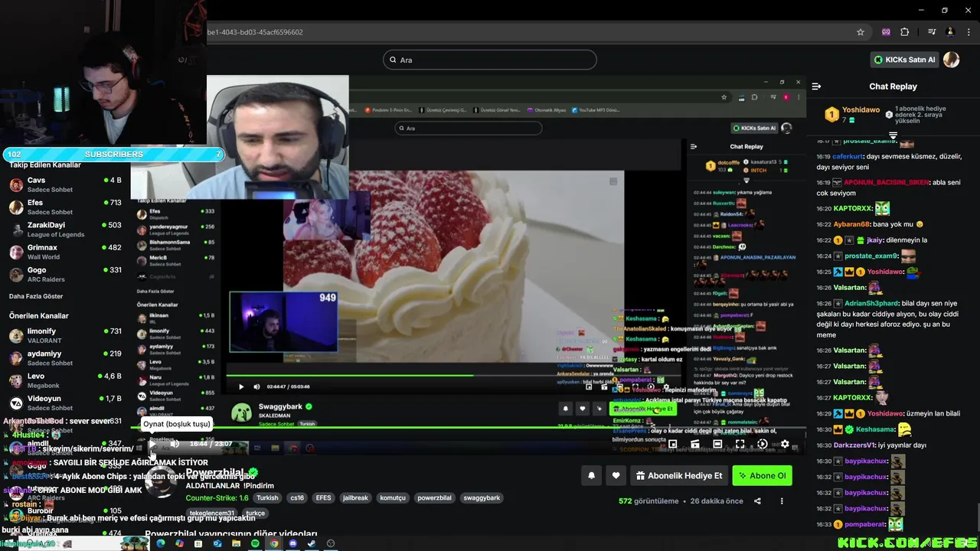
Task: Open playback speed in outer player
Action: [762, 444]
